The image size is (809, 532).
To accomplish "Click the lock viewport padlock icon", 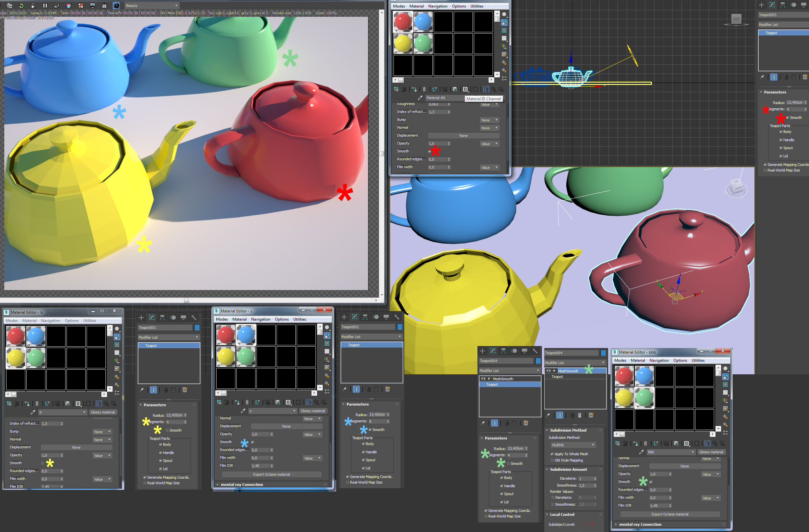I will (33, 6).
